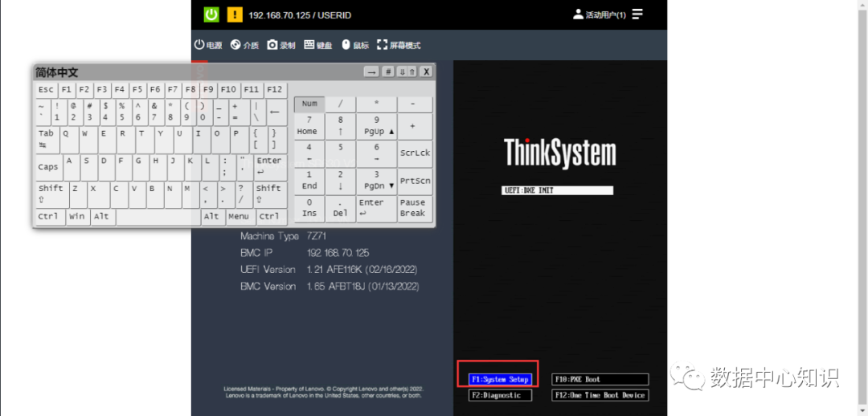Open the 介质 media menu
This screenshot has height=416, width=868.
point(244,45)
